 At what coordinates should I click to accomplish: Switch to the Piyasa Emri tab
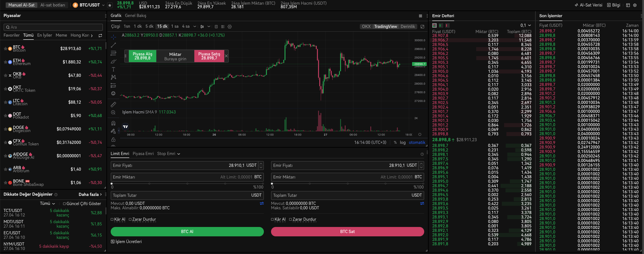click(143, 154)
